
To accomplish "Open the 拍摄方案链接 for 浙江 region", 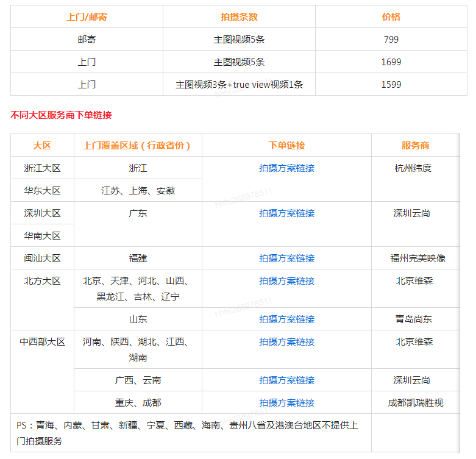I will [286, 168].
